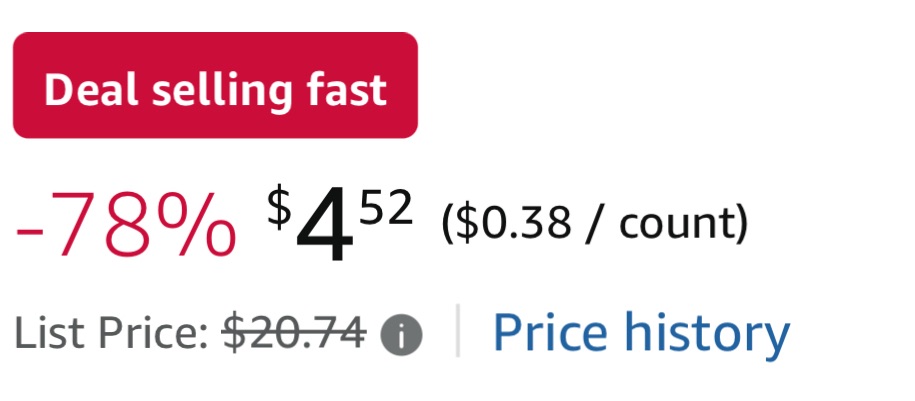Image resolution: width=915 pixels, height=401 pixels.
Task: Click the word fast in red badge
Action: pyautogui.click(x=346, y=91)
